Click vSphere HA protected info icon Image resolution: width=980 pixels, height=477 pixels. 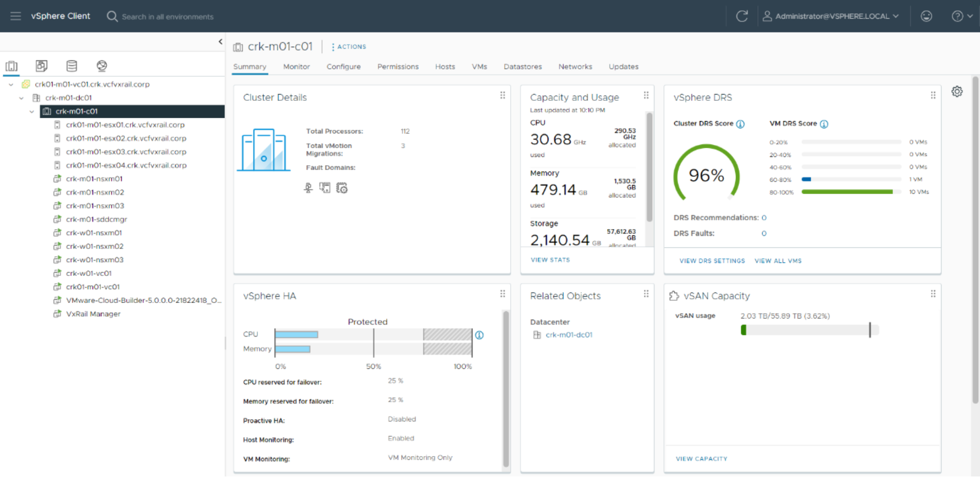pyautogui.click(x=479, y=335)
